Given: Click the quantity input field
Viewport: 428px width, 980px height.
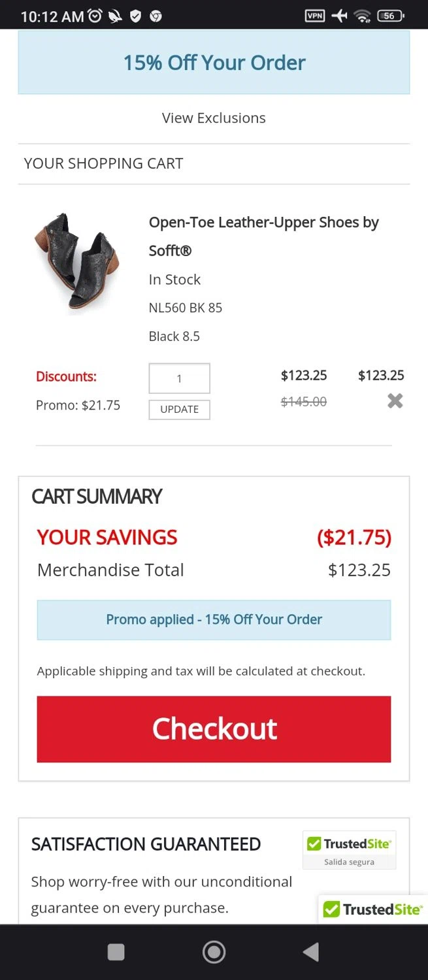Looking at the screenshot, I should click(x=179, y=378).
